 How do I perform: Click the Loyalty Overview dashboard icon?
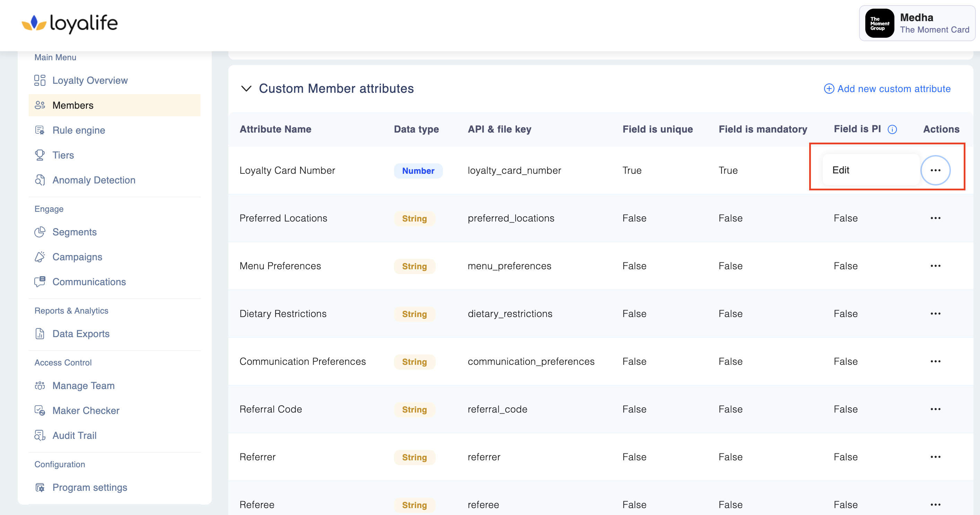point(40,80)
